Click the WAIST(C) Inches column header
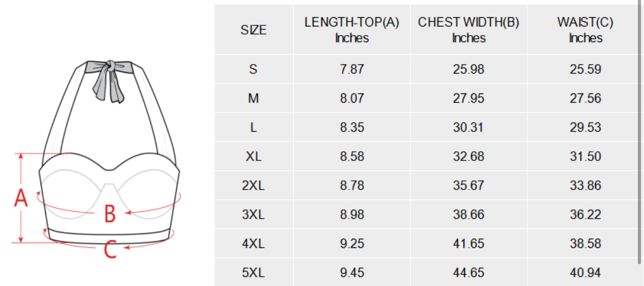Viewport: 644px width, 286px height. (x=585, y=30)
